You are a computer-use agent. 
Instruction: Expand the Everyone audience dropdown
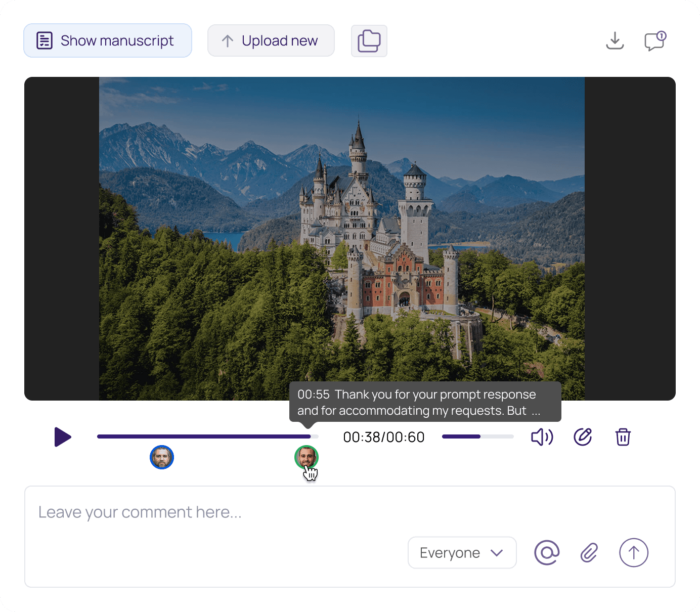462,553
